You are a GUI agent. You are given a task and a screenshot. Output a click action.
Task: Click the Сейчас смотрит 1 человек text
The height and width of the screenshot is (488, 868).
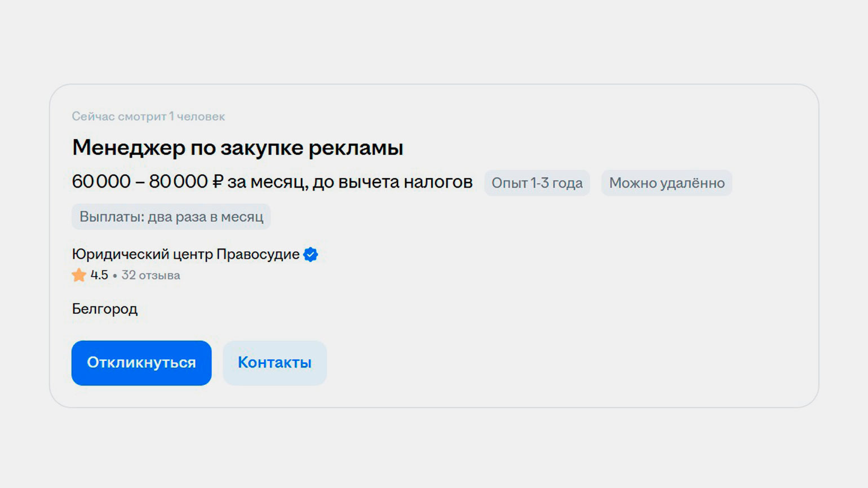click(148, 117)
